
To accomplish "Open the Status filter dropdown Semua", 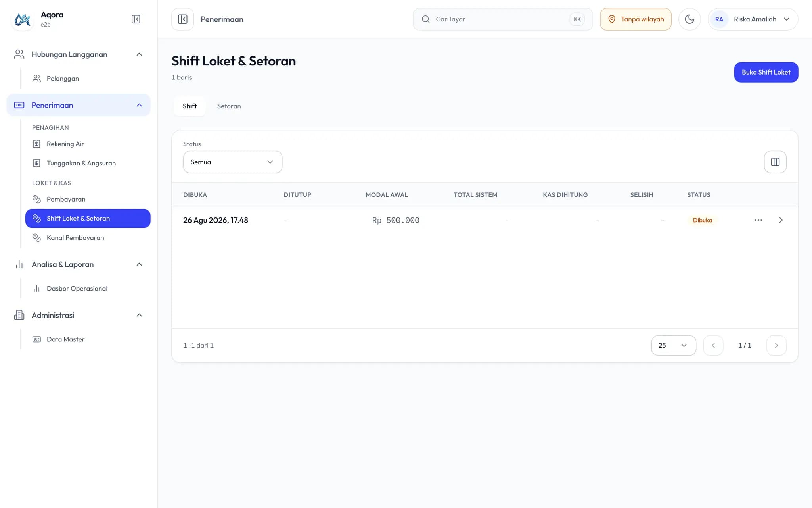I will point(232,162).
